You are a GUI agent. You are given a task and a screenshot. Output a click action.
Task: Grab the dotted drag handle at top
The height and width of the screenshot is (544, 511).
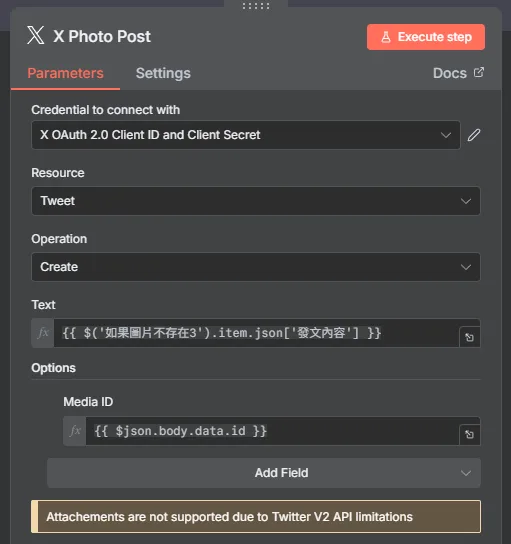256,6
